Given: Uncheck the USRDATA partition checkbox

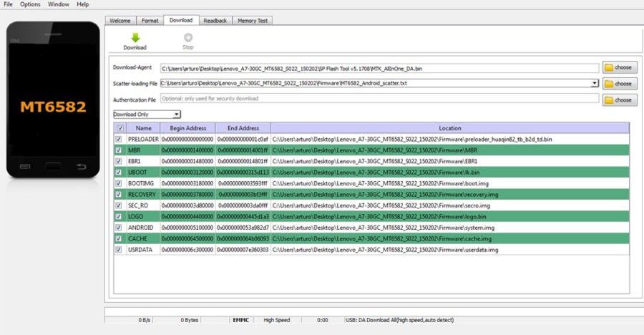Looking at the screenshot, I should click(x=119, y=250).
